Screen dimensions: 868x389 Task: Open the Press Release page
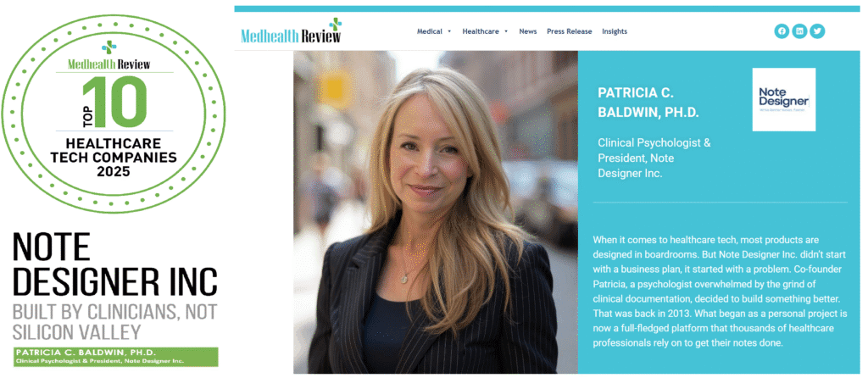point(569,31)
